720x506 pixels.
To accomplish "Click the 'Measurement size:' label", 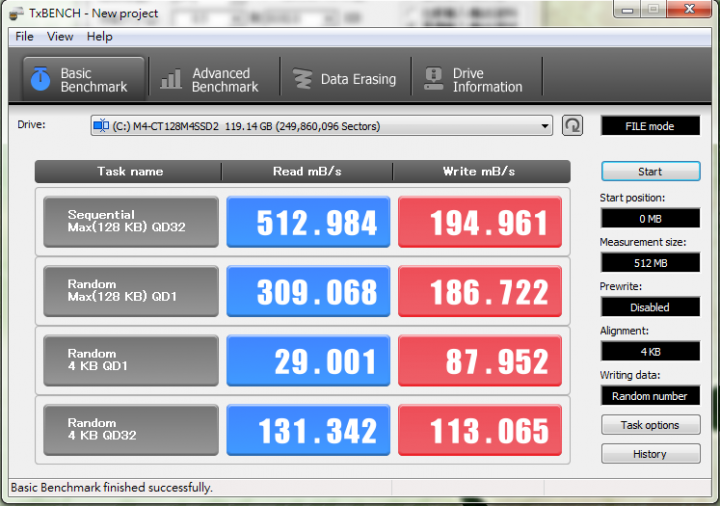I will [x=643, y=242].
